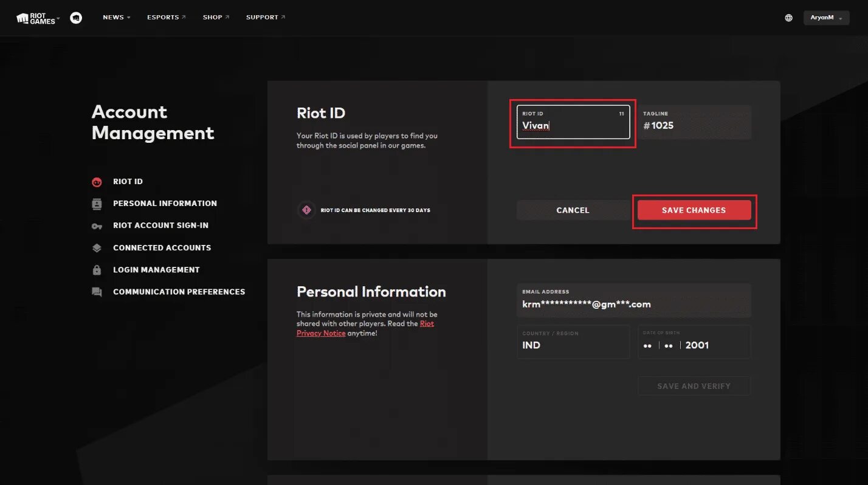Viewport: 868px width, 485px height.
Task: Open the Shop menu link
Action: coord(216,17)
